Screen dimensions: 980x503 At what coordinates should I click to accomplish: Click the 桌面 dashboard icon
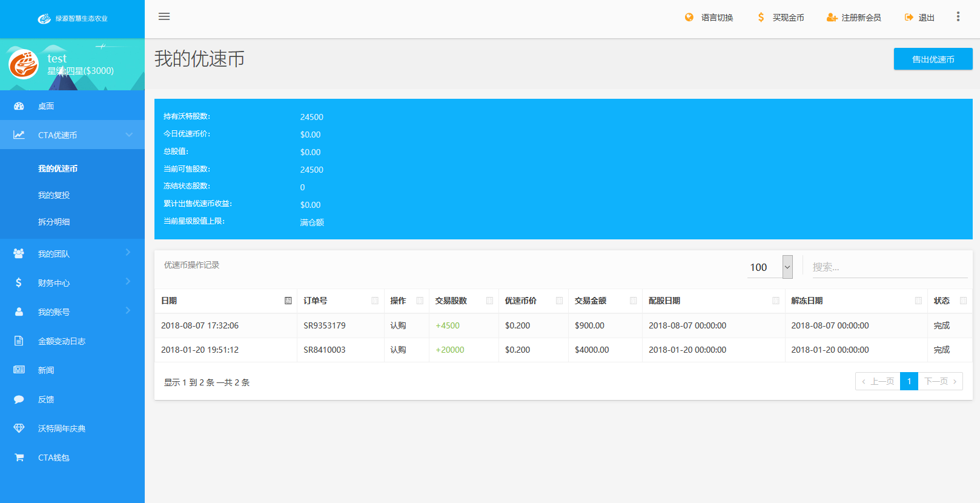[19, 106]
